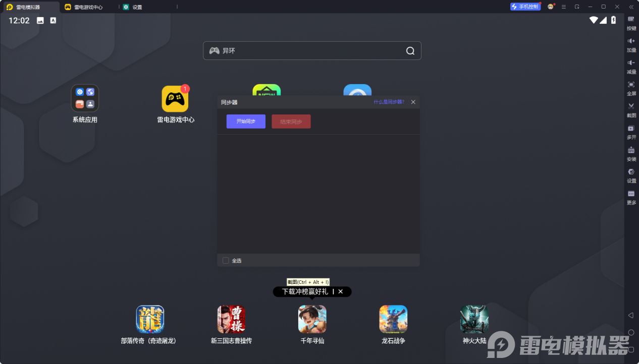Screen dimensions: 639x364
Task: Click the 结束同步 button
Action: pos(291,122)
